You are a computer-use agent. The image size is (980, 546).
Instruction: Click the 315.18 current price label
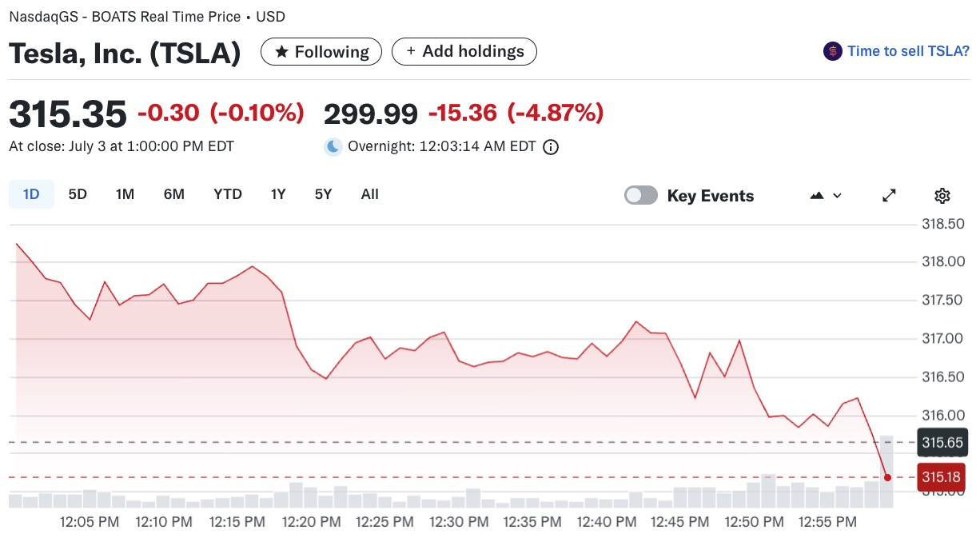942,477
